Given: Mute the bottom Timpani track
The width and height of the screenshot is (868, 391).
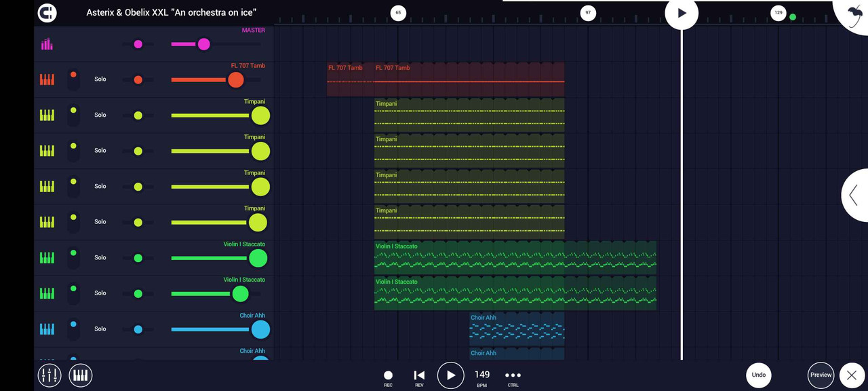Looking at the screenshot, I should [x=73, y=222].
